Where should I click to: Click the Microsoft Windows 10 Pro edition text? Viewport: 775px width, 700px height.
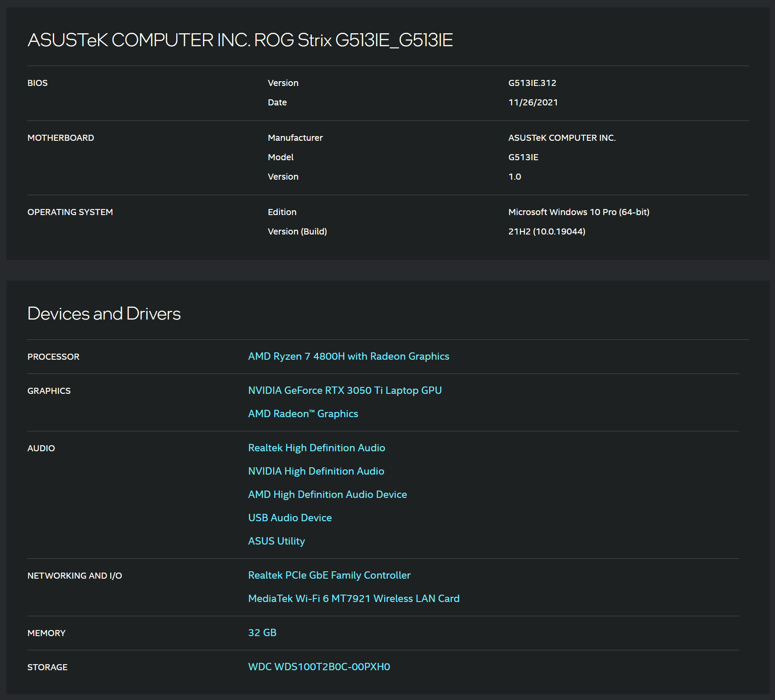point(578,212)
